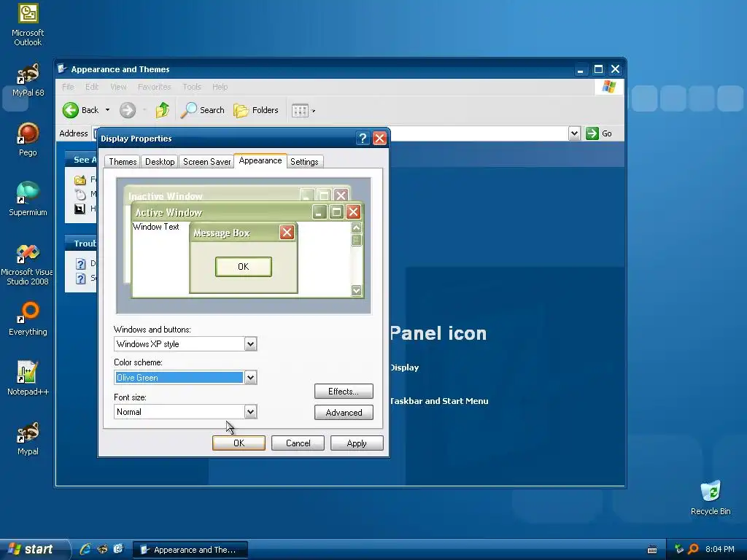747x560 pixels.
Task: Click the preview window scrollbar
Action: (356, 259)
